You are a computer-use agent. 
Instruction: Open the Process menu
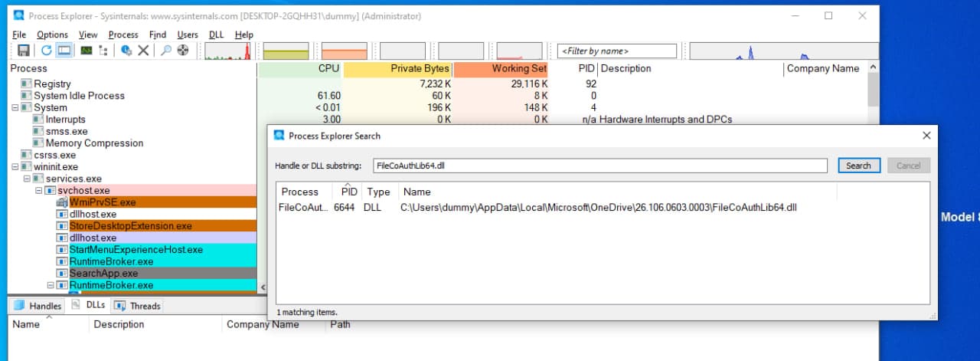(x=123, y=34)
